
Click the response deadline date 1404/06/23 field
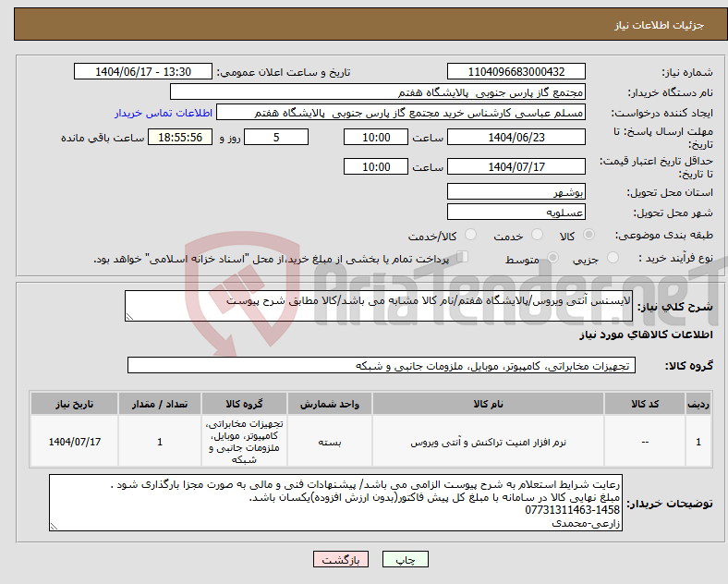point(516,137)
